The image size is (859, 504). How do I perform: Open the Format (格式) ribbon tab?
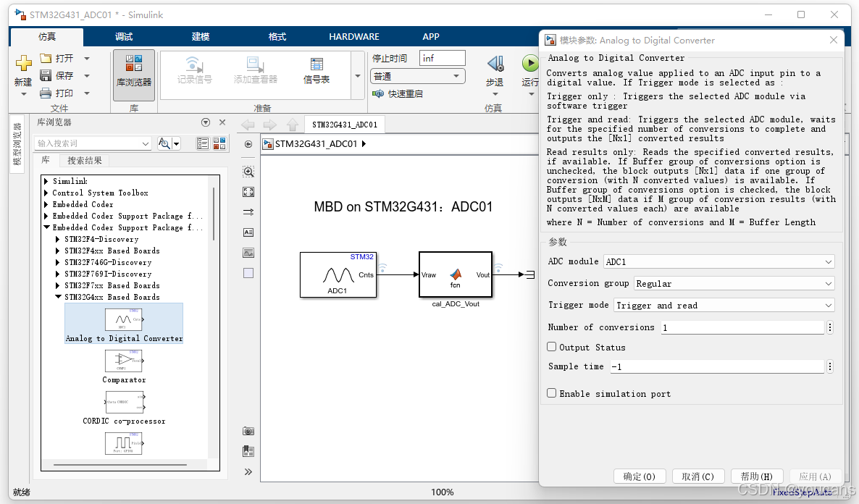pos(277,37)
